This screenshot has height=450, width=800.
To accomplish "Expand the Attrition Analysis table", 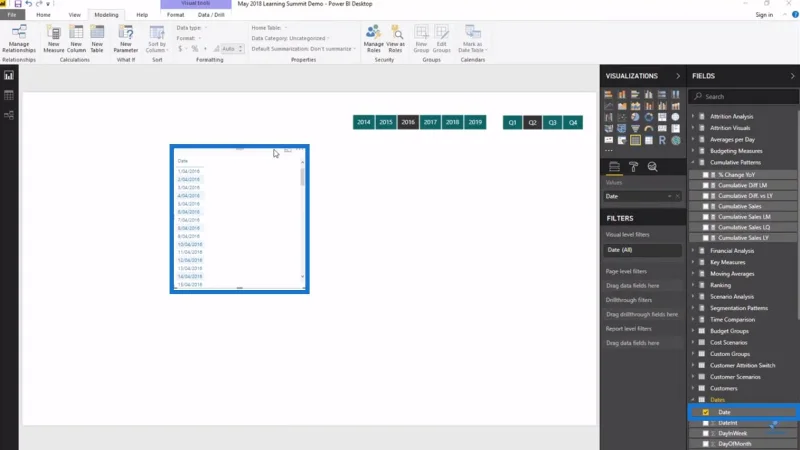I will point(693,116).
